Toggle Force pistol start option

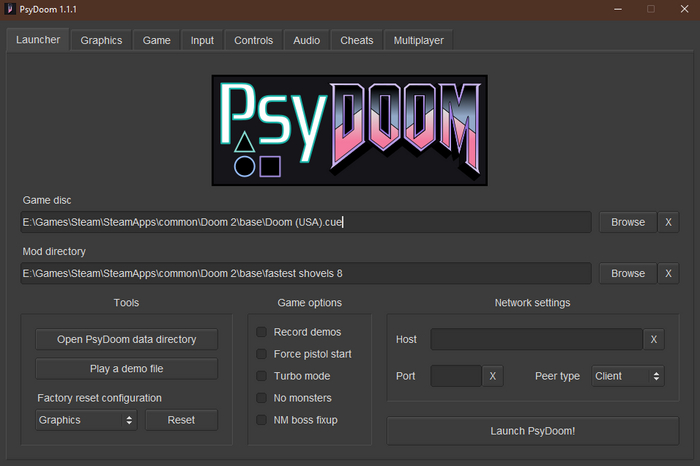tap(262, 354)
